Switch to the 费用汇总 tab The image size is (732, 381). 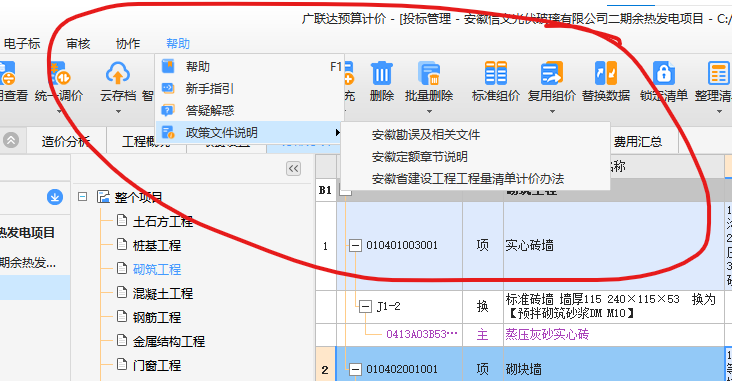point(638,141)
